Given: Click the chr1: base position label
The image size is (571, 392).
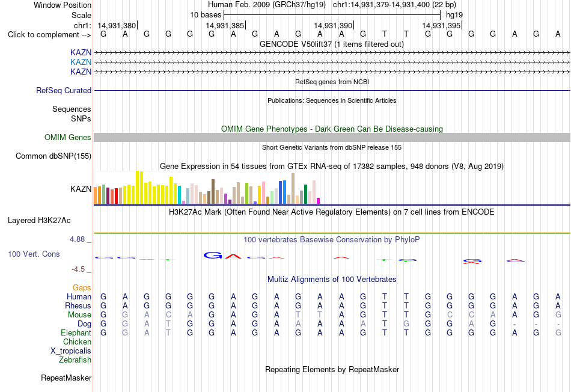Looking at the screenshot, I should click(82, 25).
